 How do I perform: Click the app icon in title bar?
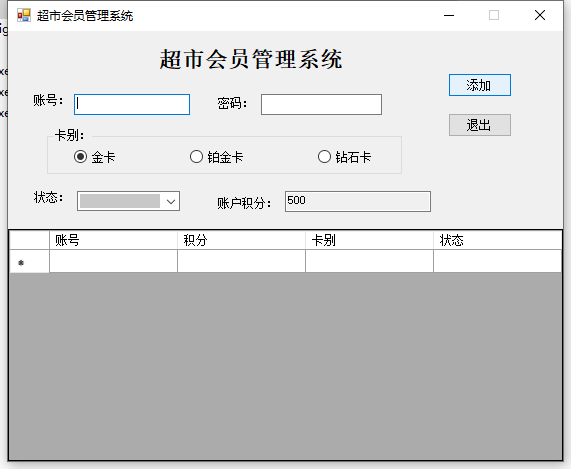pyautogui.click(x=24, y=15)
